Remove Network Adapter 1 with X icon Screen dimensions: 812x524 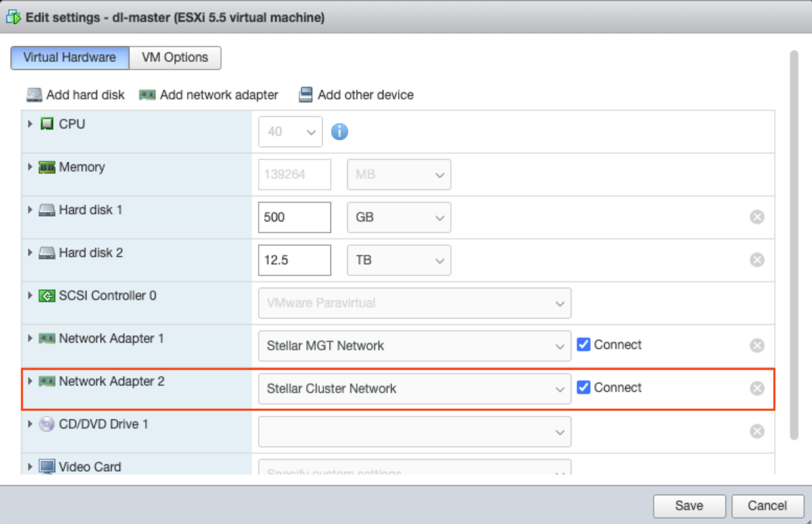point(757,346)
